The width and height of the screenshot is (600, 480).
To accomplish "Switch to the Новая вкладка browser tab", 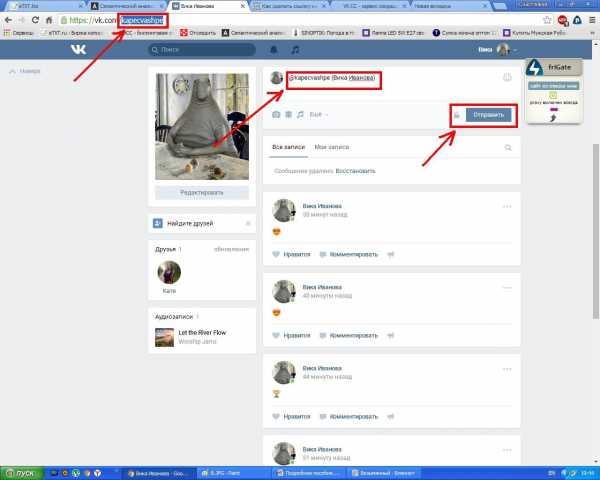I will (x=448, y=6).
